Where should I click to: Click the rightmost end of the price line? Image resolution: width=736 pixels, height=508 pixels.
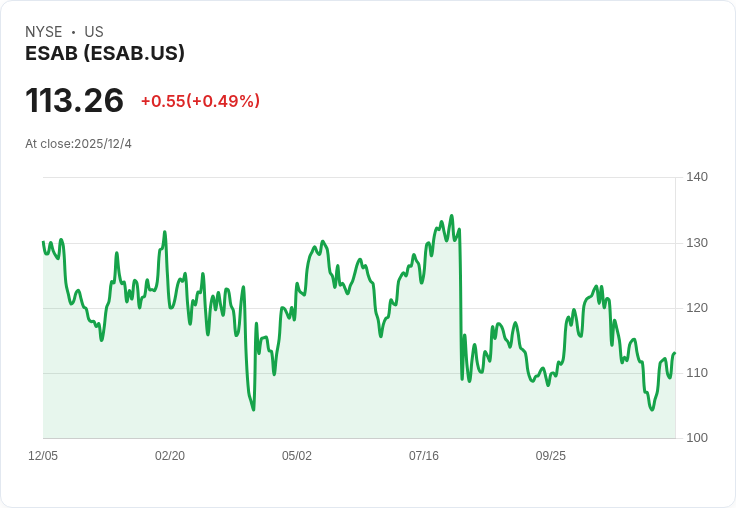click(x=674, y=353)
